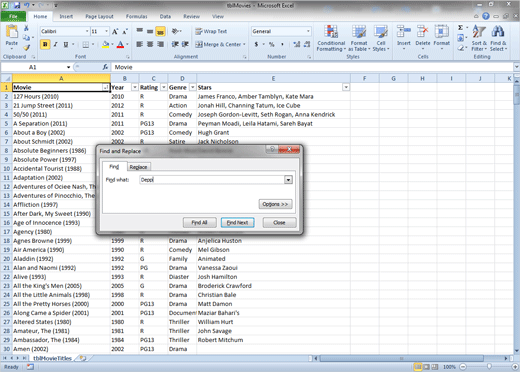Switch to the Review tab
Viewport: 520px width, 372px height.
tap(191, 16)
